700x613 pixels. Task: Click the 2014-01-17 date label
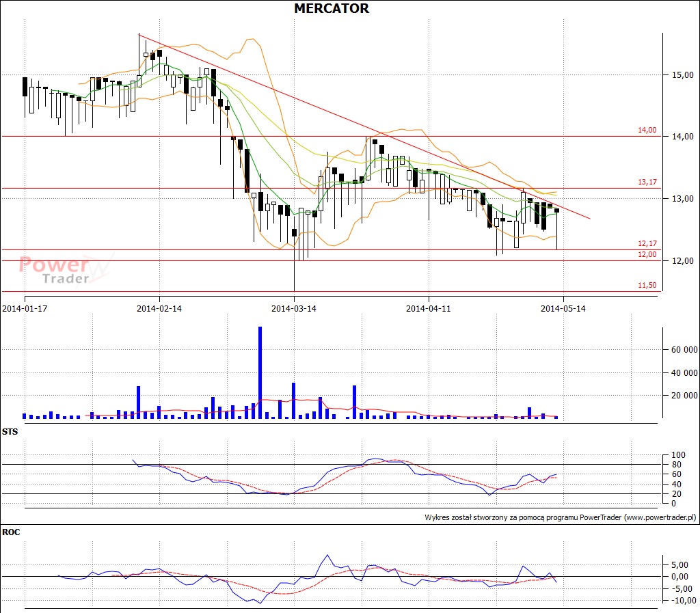pos(25,309)
